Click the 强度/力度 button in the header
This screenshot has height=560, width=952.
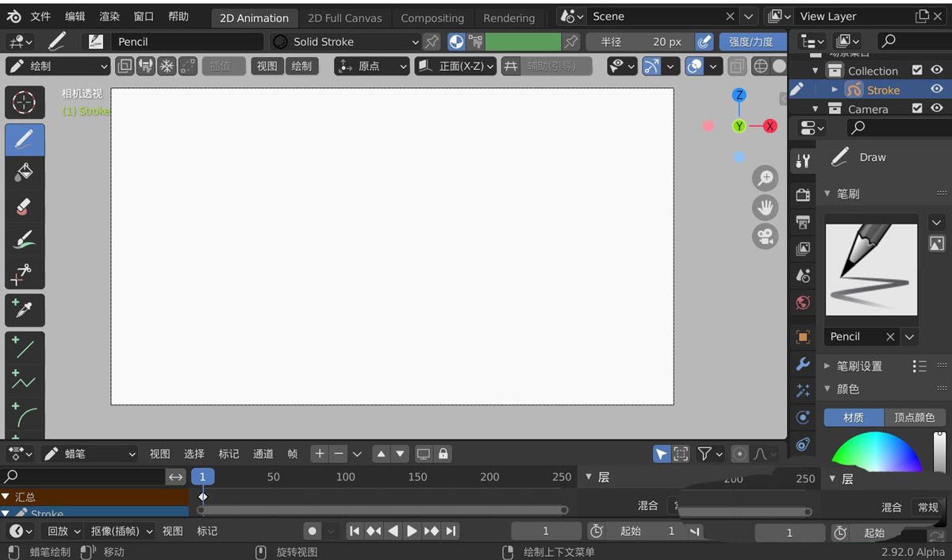[752, 41]
